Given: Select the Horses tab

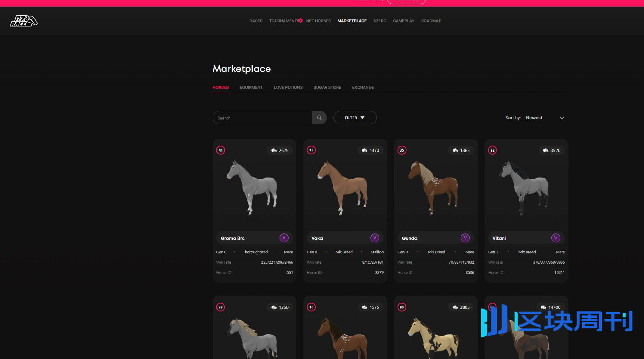Looking at the screenshot, I should tap(221, 87).
